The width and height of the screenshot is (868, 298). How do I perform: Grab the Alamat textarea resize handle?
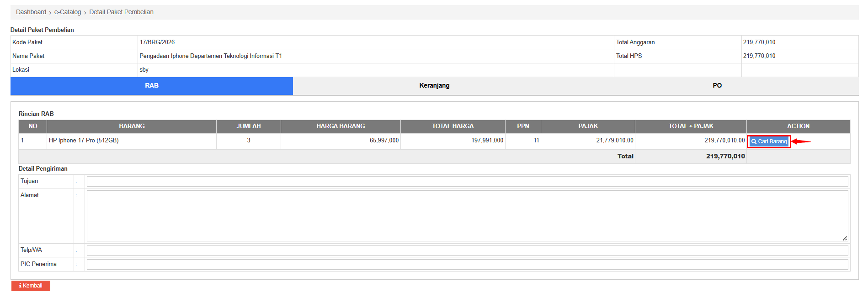coord(845,238)
